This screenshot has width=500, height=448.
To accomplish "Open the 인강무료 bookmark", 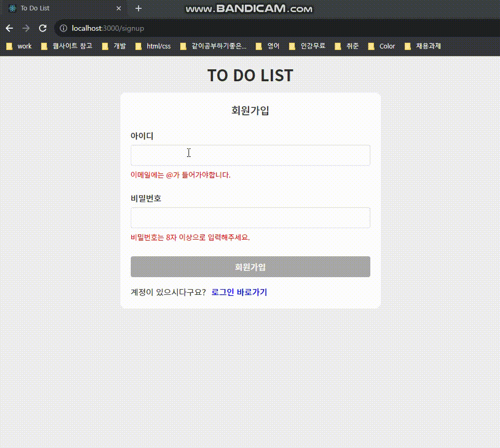I will click(313, 46).
